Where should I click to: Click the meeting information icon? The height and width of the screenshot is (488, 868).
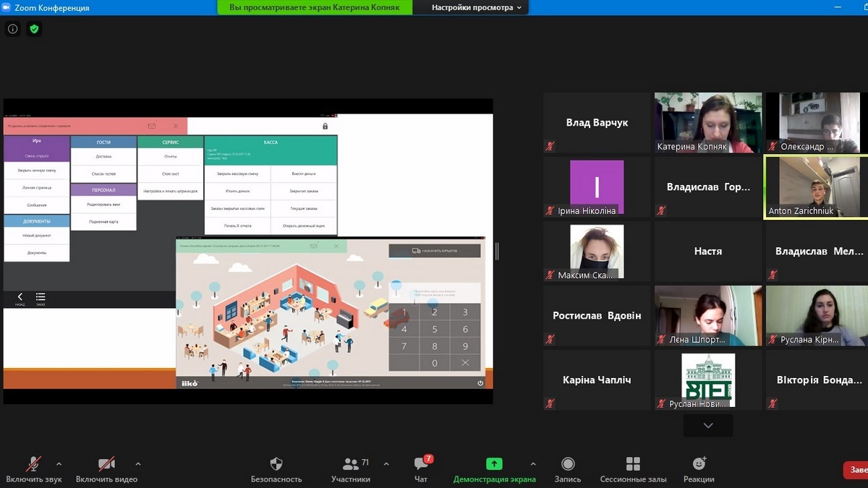pos(12,29)
